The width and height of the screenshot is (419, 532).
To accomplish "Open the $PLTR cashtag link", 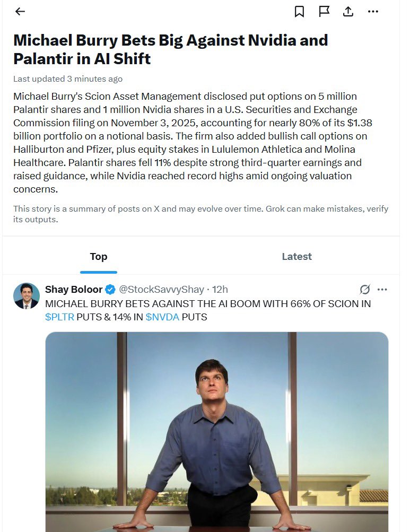I will pyautogui.click(x=59, y=317).
